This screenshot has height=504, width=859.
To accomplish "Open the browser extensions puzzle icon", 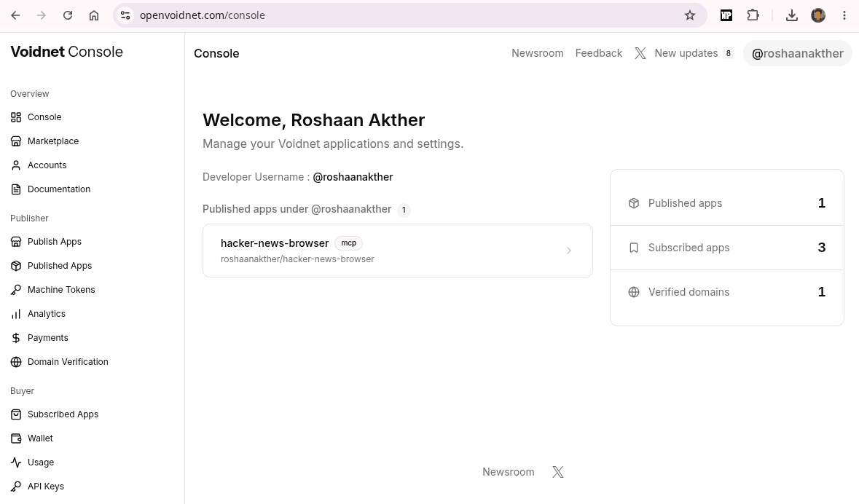I will [x=753, y=15].
